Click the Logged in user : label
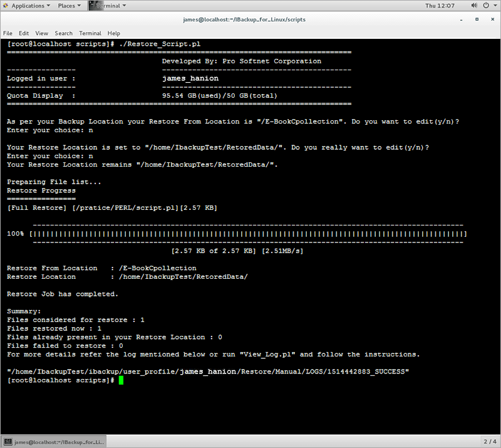Screen dimensions: 501x448 click(41, 78)
